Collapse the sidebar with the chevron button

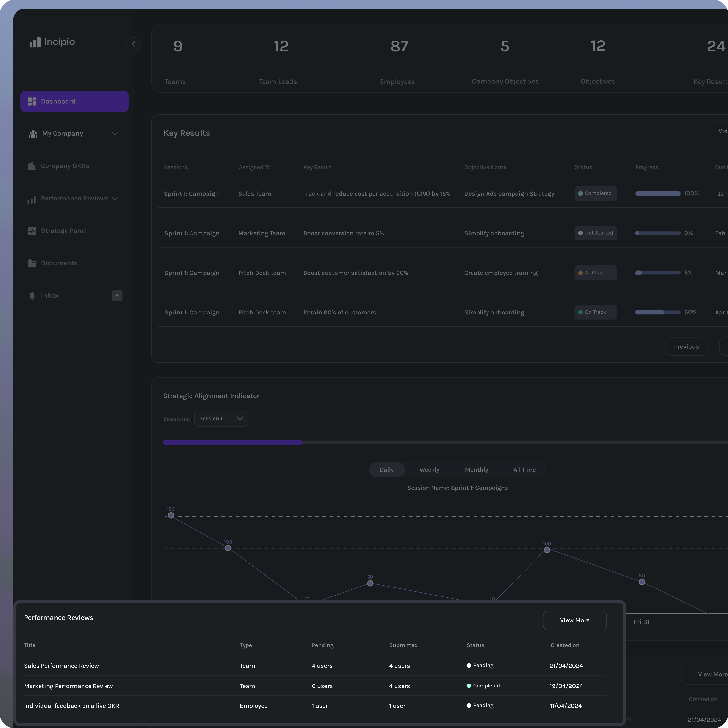pos(133,44)
